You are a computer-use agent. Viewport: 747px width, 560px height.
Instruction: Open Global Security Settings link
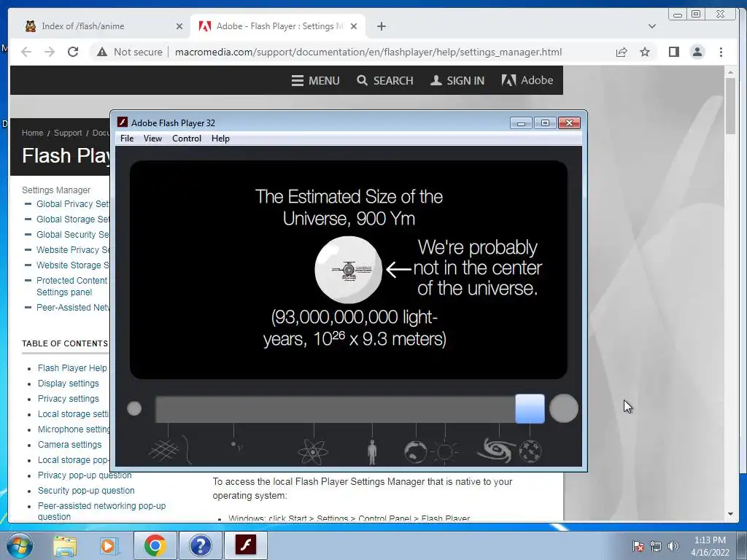pyautogui.click(x=73, y=234)
